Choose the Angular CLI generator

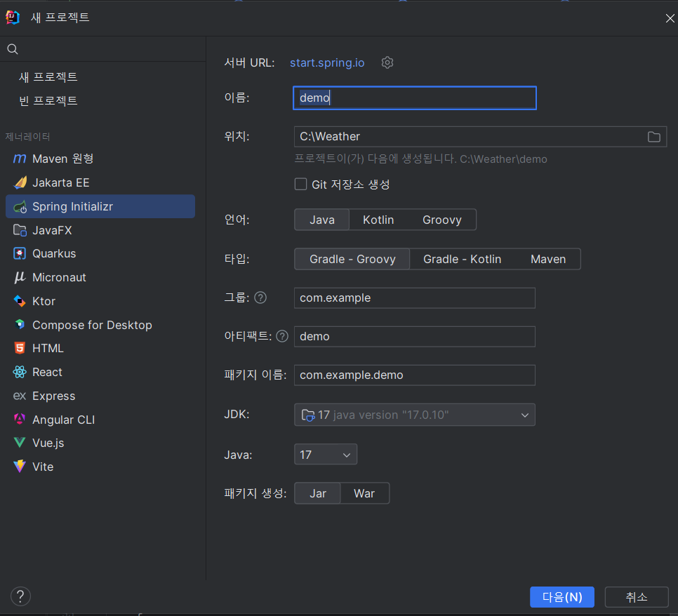(63, 419)
